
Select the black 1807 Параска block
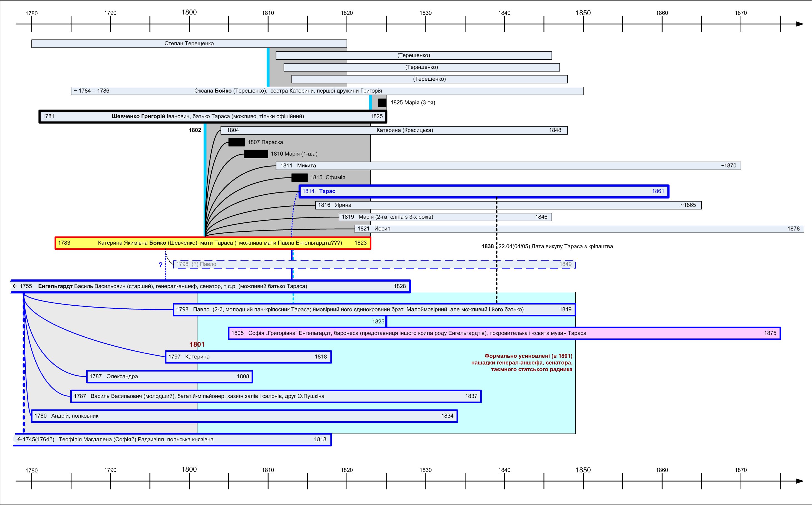(x=236, y=142)
